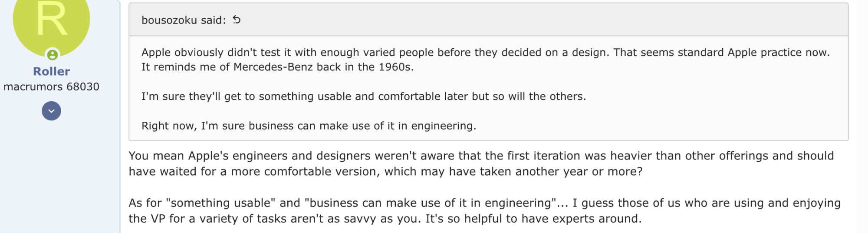This screenshot has width=868, height=233.
Task: Click the quoted line mentioning Mercedes-Benz in the 1960s
Action: coord(277,67)
